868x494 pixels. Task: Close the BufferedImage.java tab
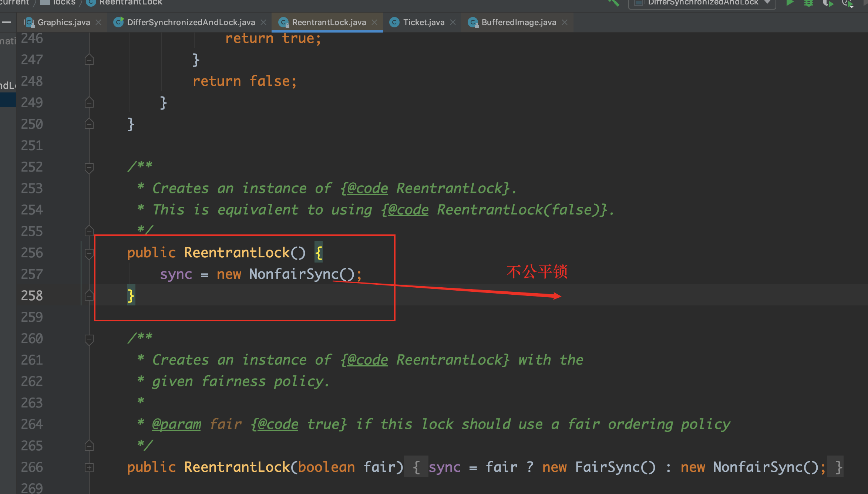(565, 22)
